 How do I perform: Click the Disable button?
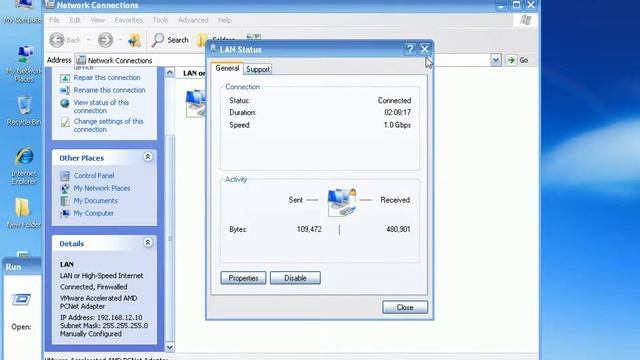coord(295,278)
